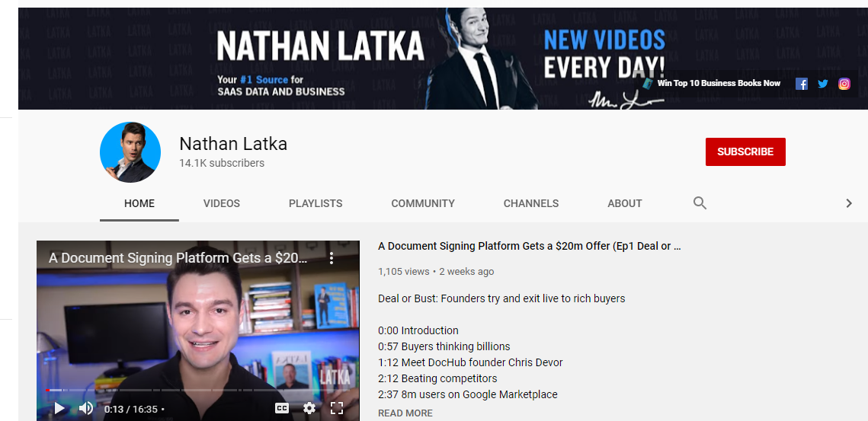
Task: Open the channel search magnifier icon
Action: tap(700, 203)
